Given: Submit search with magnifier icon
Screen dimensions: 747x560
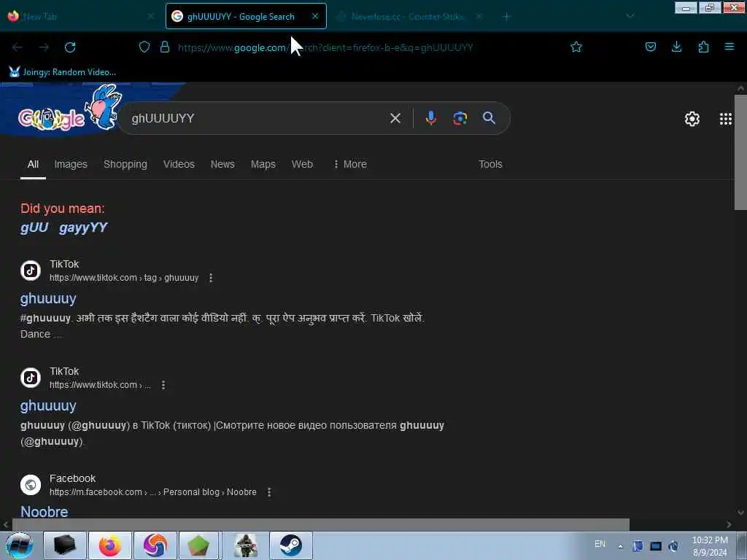Looking at the screenshot, I should [x=489, y=117].
